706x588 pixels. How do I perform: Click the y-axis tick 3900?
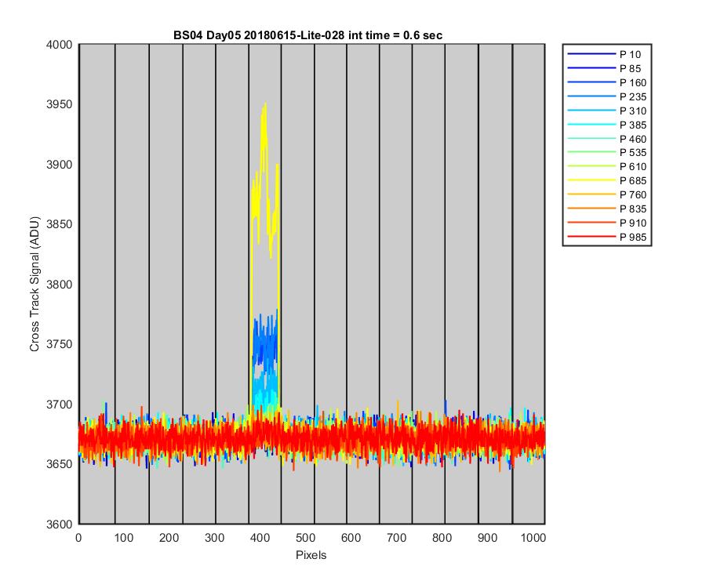point(59,165)
